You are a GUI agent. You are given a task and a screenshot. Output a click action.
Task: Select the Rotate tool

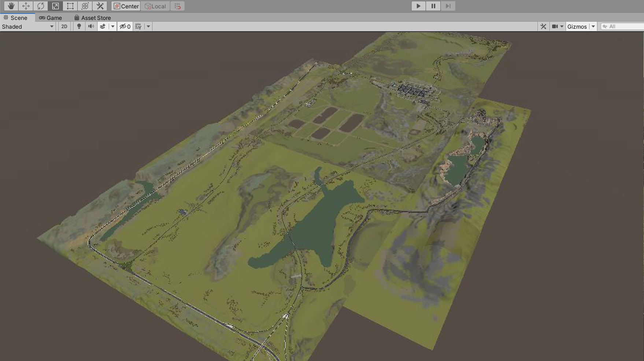(41, 6)
